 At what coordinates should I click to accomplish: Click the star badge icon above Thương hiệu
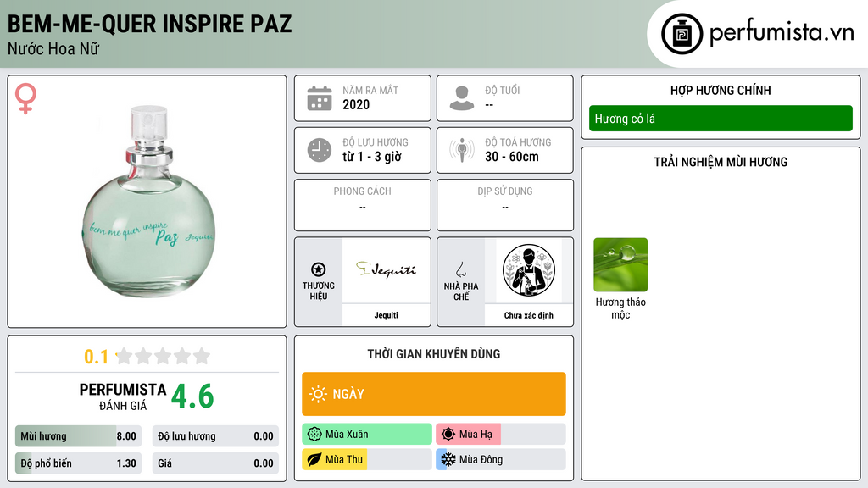pyautogui.click(x=319, y=269)
